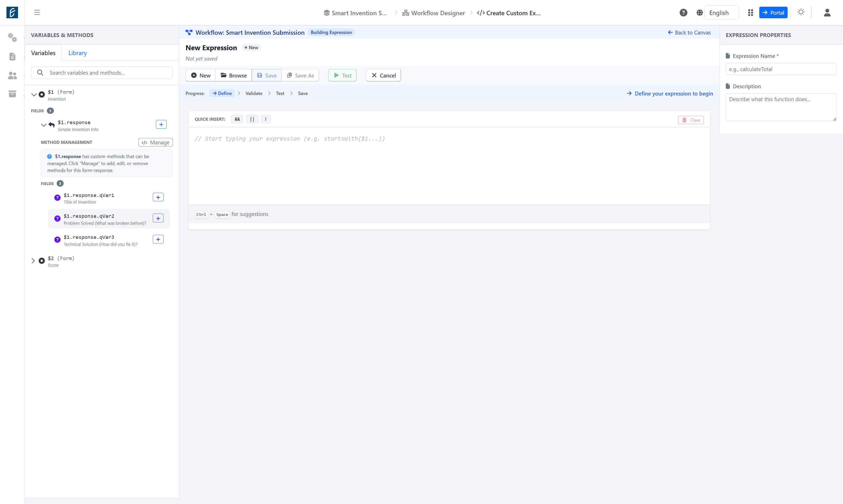Run the Test button
Screen dimensions: 843x504
click(342, 75)
